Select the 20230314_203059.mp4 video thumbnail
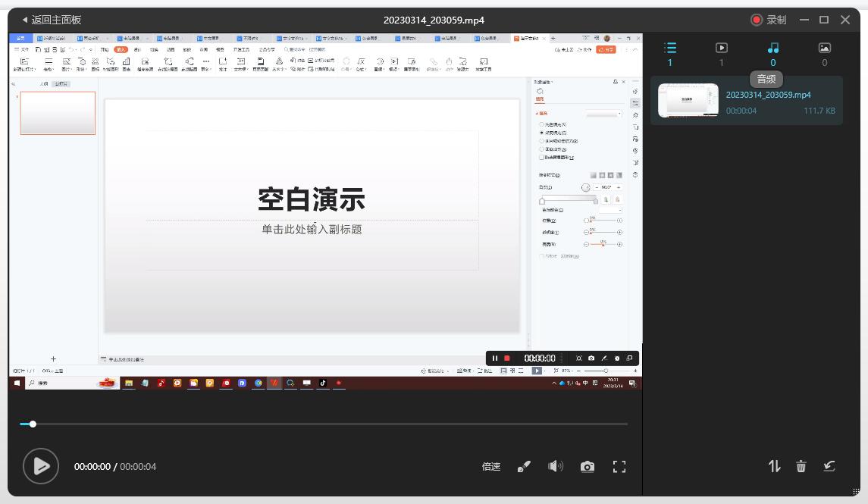 688,100
